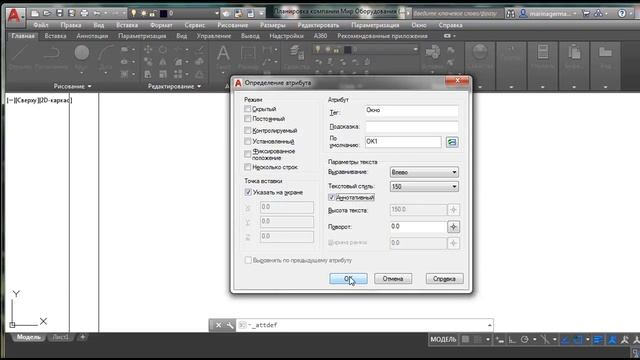Viewport: 640px width, 360px height.
Task: Confirm attribute definition with OK
Action: pos(348,279)
